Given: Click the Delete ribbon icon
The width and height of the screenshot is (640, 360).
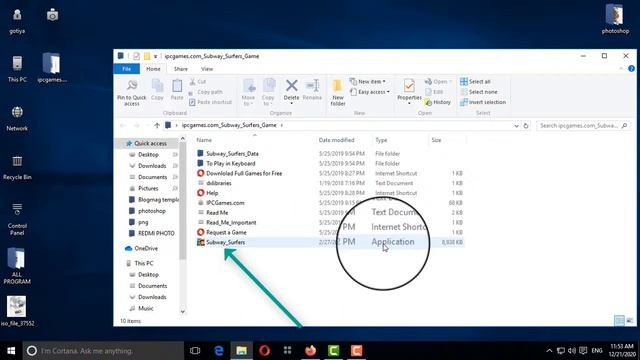Looking at the screenshot, I should click(291, 91).
